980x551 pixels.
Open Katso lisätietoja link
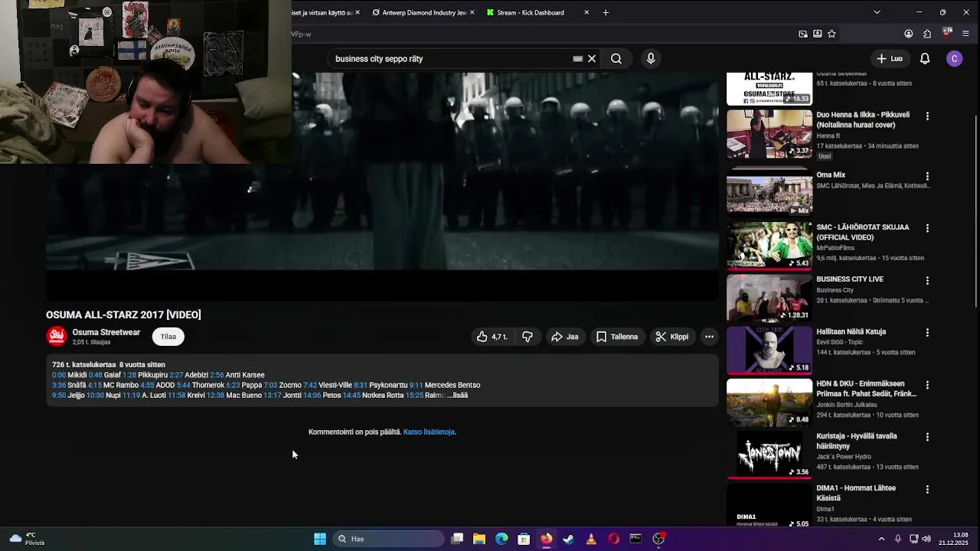429,432
